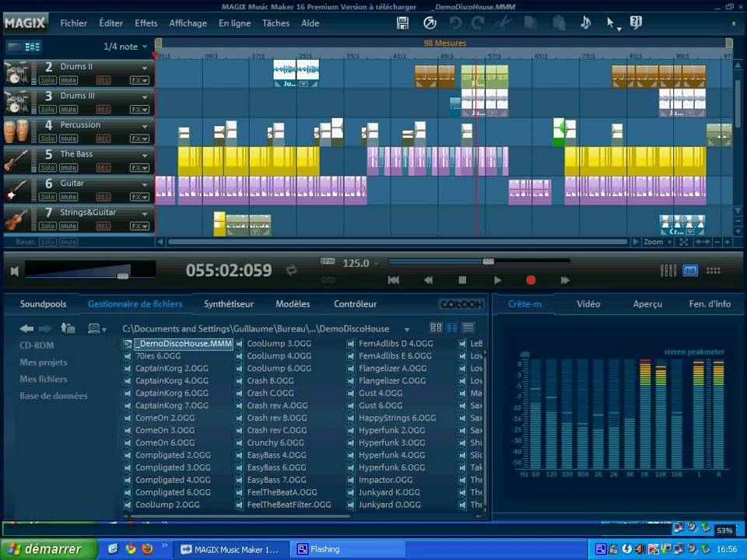This screenshot has width=747, height=560.
Task: Click the 125.0 BPM tempo field
Action: (x=356, y=264)
